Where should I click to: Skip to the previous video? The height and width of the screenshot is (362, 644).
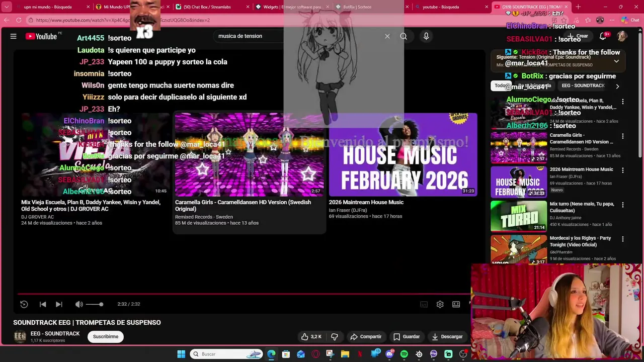[x=43, y=304]
